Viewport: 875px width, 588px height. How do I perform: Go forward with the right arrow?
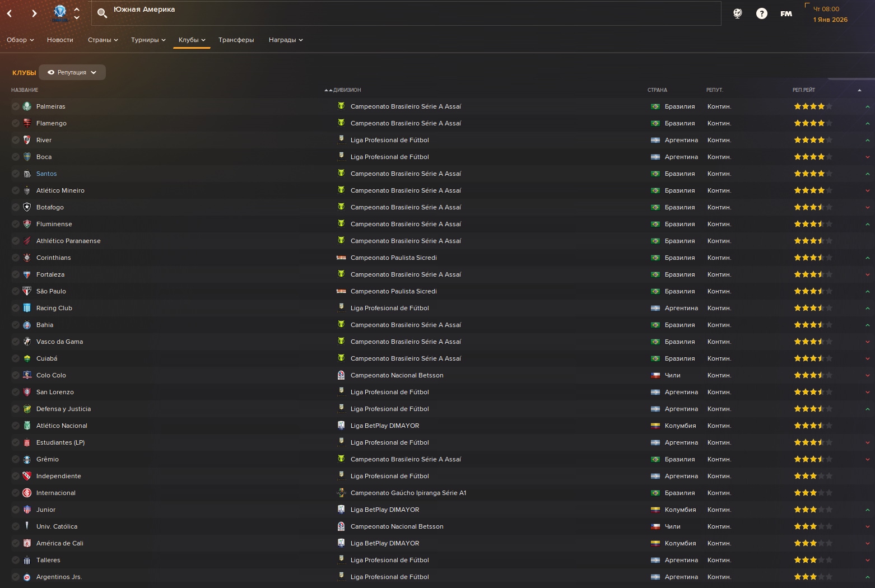(x=34, y=13)
